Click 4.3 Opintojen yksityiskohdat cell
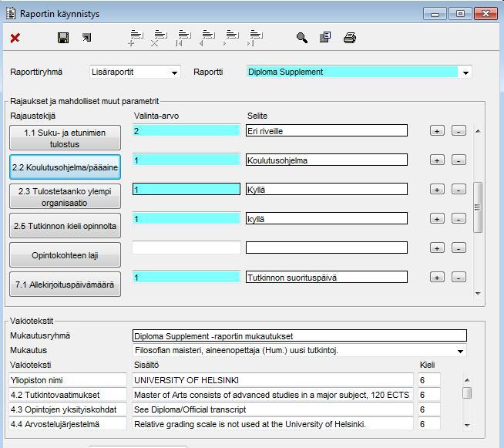 tap(68, 409)
